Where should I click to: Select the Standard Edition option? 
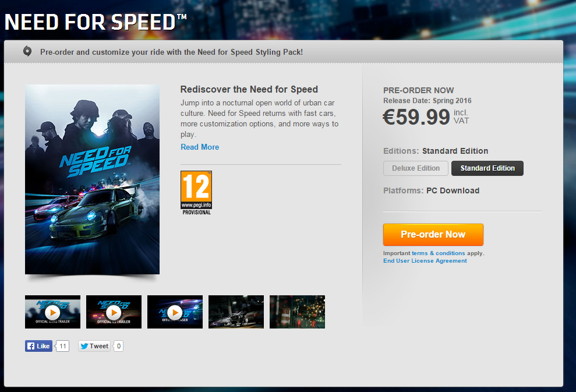tap(487, 168)
